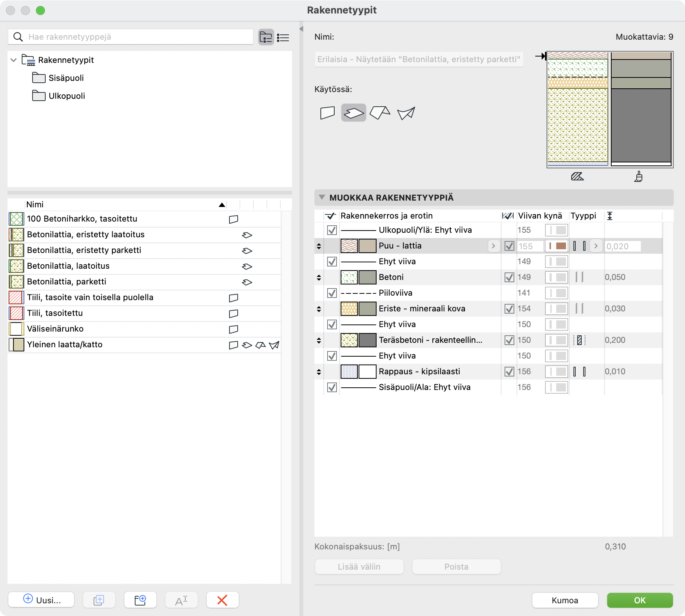This screenshot has width=685, height=616.
Task: Uncheck the Piiloviiva separator checkbox
Action: coord(332,293)
